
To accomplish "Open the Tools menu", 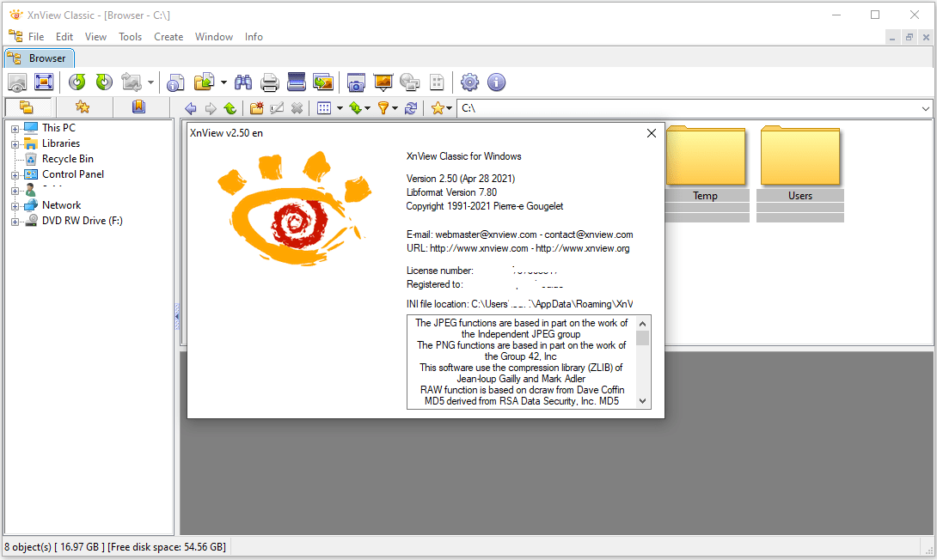I will [131, 37].
